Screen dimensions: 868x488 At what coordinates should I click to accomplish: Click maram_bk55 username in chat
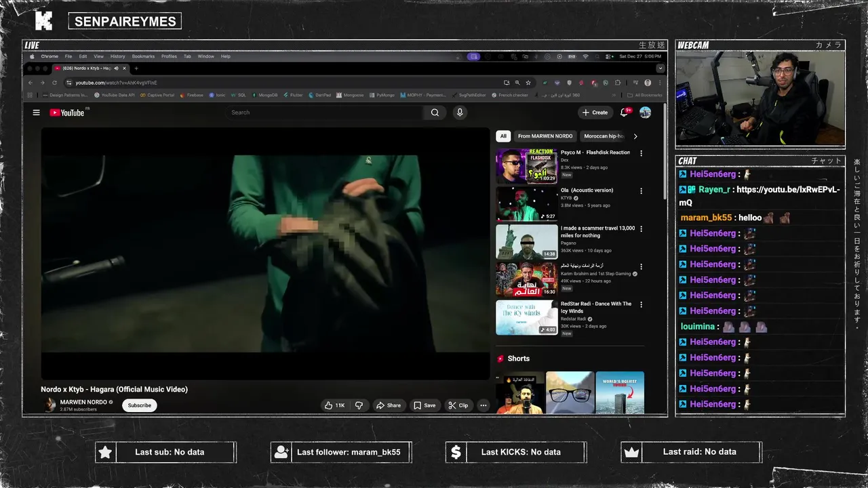point(706,218)
